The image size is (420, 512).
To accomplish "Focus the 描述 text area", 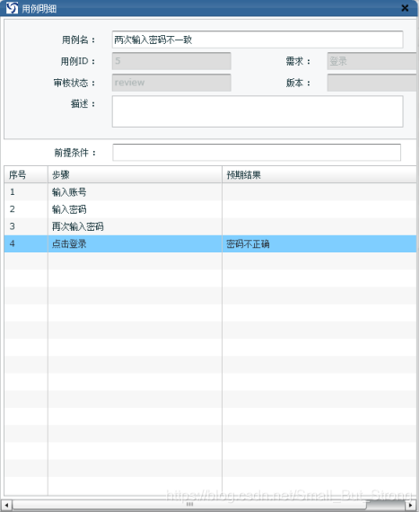I will 258,111.
